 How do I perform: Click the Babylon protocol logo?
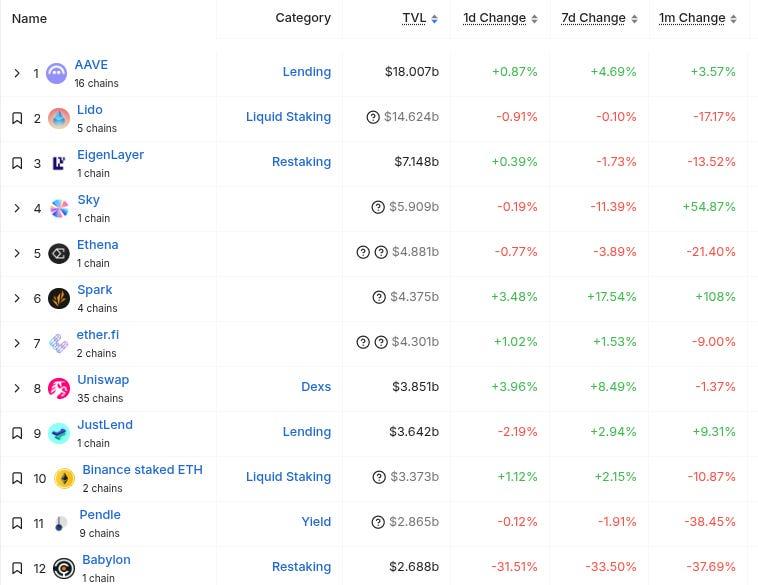click(x=64, y=568)
